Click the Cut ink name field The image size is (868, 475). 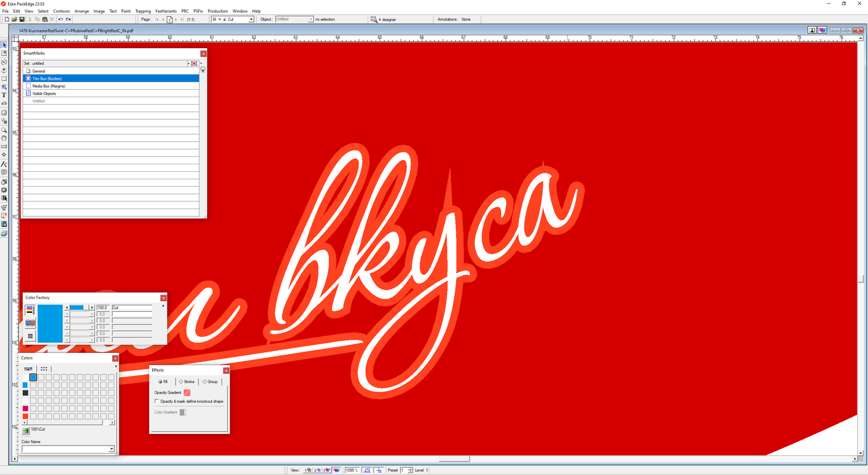[132, 308]
